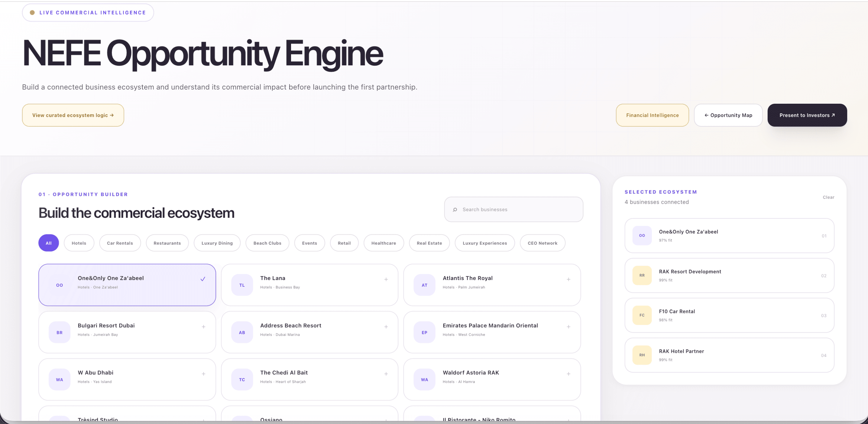The height and width of the screenshot is (424, 868).
Task: Add W Abu Dhabi via plus icon
Action: pyautogui.click(x=203, y=374)
